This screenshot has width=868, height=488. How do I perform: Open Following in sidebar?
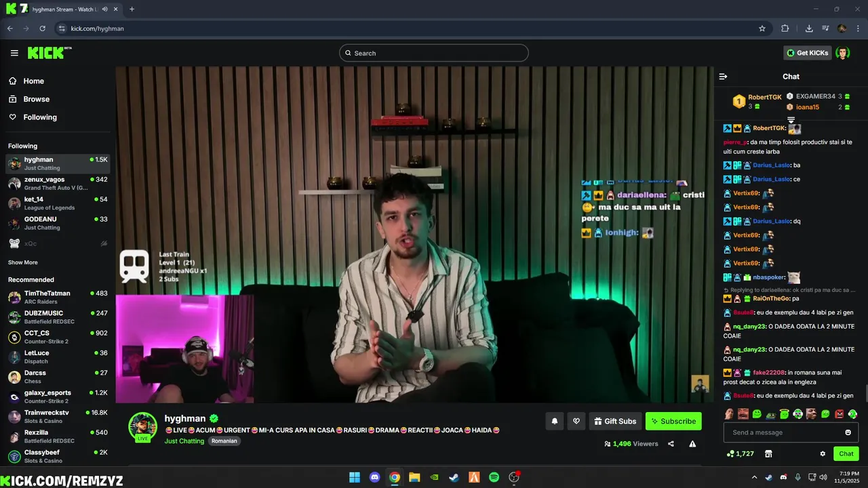(33, 117)
